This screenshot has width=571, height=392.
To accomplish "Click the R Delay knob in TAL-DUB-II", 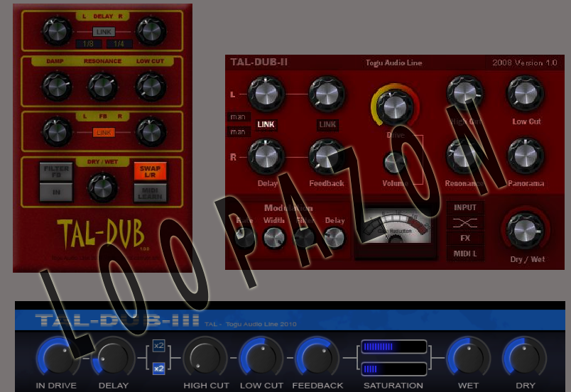I will pyautogui.click(x=266, y=156).
